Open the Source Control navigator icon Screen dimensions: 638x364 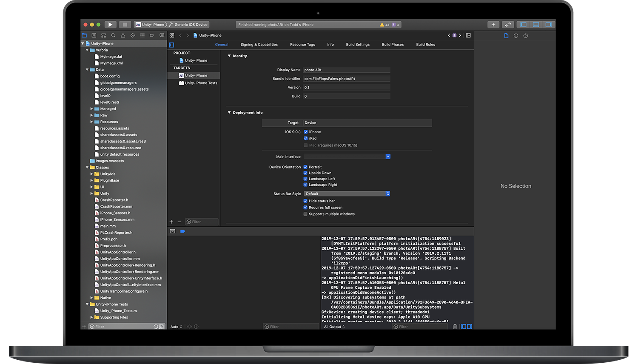(94, 35)
